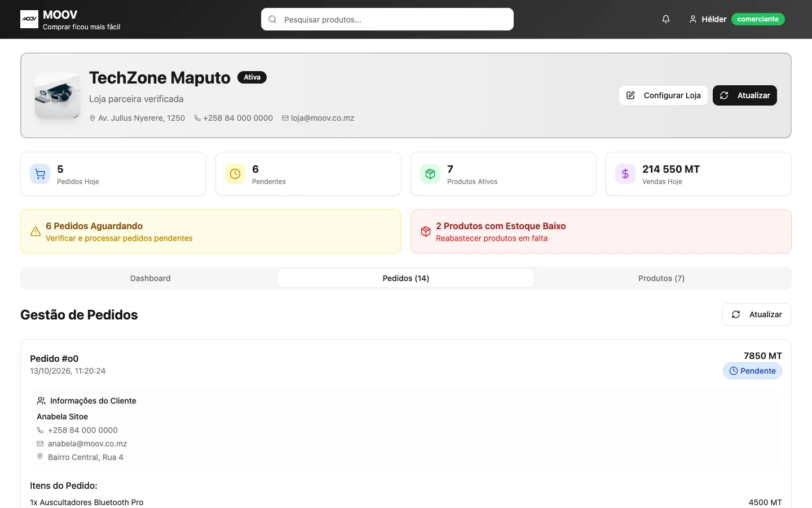Click the shopping cart icon for Pedidos Hoje
The image size is (812, 508).
(40, 174)
